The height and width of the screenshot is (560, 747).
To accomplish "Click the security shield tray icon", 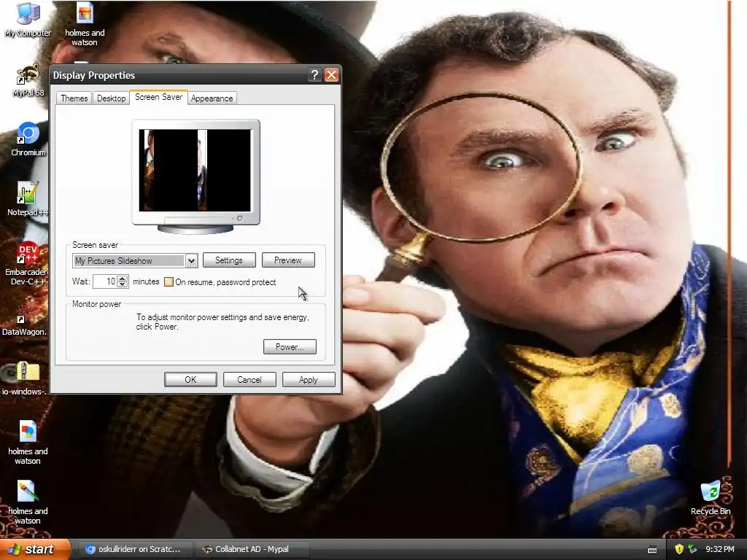I will tap(679, 549).
